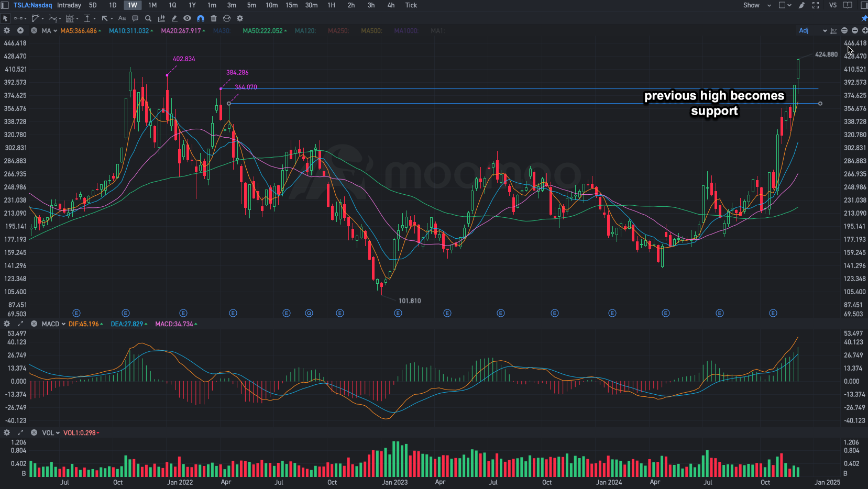Screen dimensions: 868x489
Task: Select the 1Q timeframe tab
Action: pos(172,5)
